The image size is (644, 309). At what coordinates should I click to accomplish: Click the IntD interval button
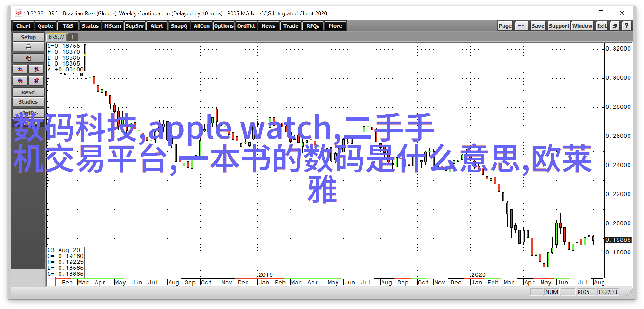click(28, 113)
